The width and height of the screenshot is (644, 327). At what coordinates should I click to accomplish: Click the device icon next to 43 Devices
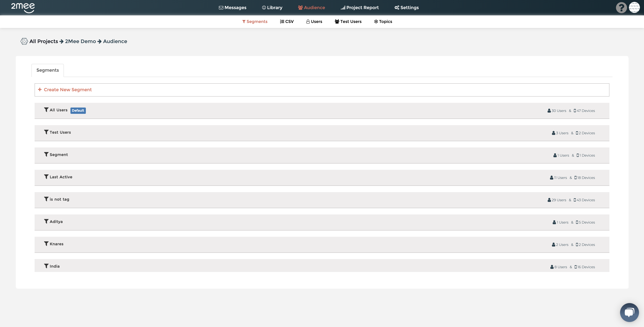click(575, 200)
